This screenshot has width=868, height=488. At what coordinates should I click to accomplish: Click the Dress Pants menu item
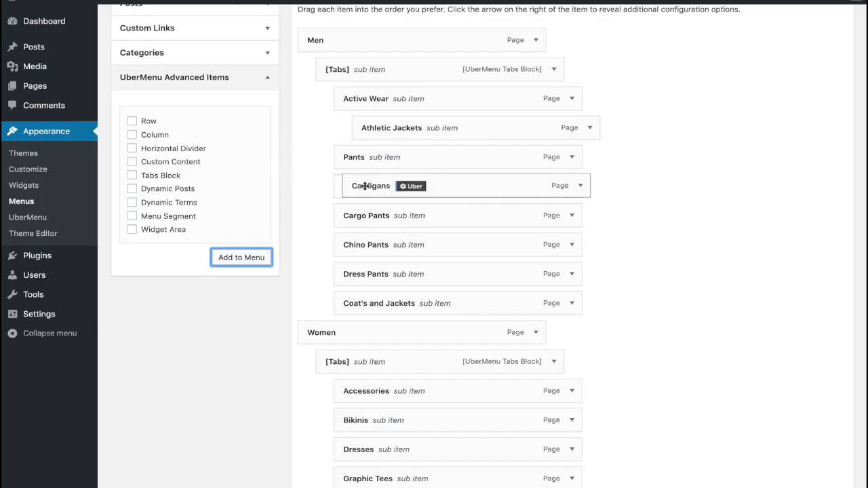point(458,274)
